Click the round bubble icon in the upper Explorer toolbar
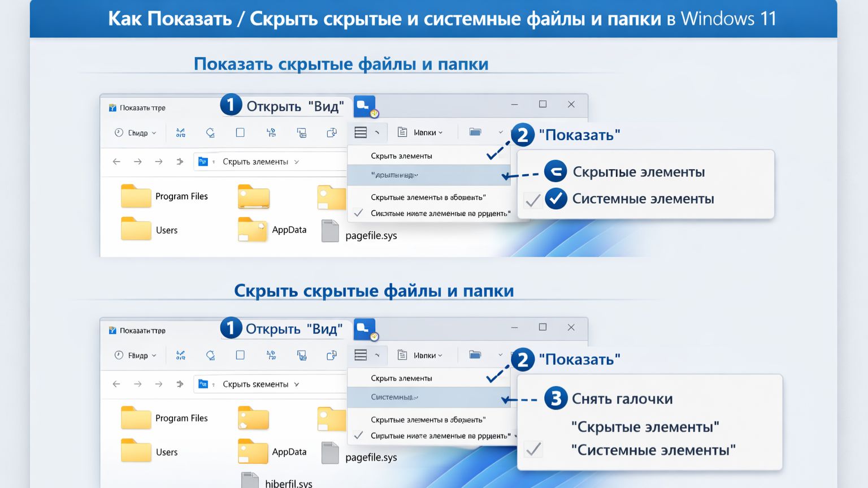Image resolution: width=868 pixels, height=488 pixels. [x=210, y=133]
